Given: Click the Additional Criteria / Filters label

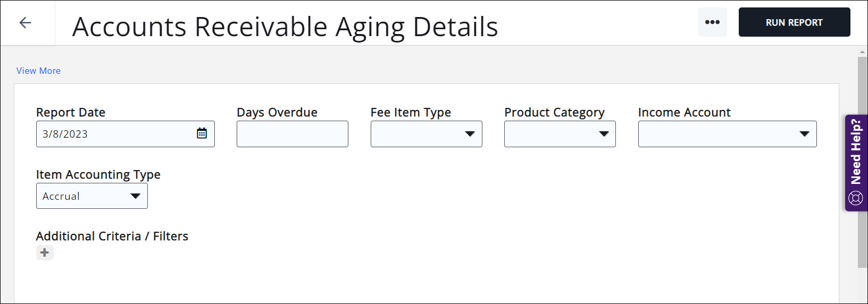Looking at the screenshot, I should (x=112, y=236).
